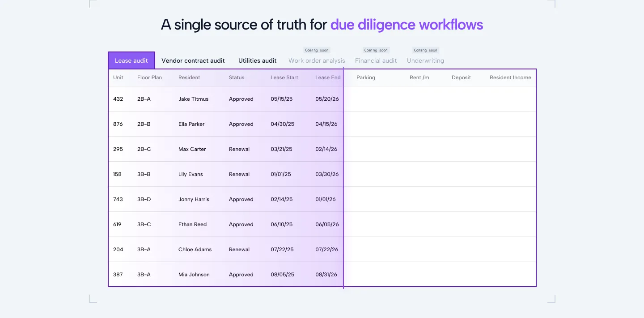The width and height of the screenshot is (644, 318).
Task: Switch to the Underwriting tab
Action: coord(425,60)
